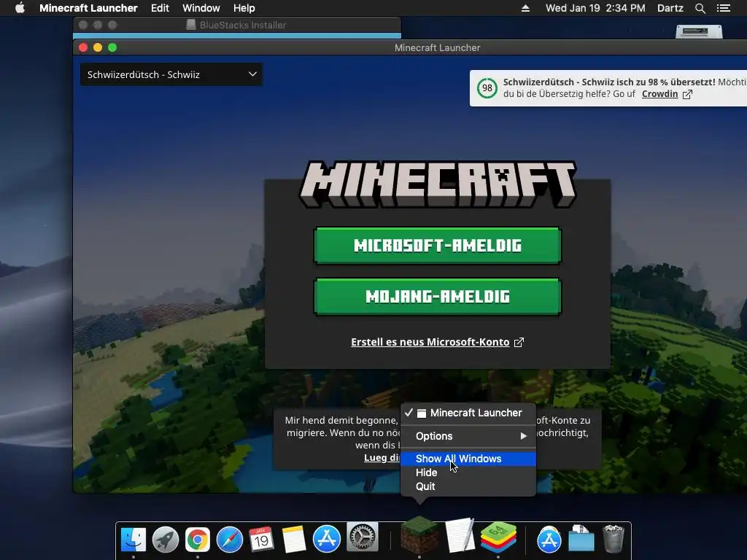Click the date and time in menu bar
The width and height of the screenshot is (747, 560).
point(595,8)
